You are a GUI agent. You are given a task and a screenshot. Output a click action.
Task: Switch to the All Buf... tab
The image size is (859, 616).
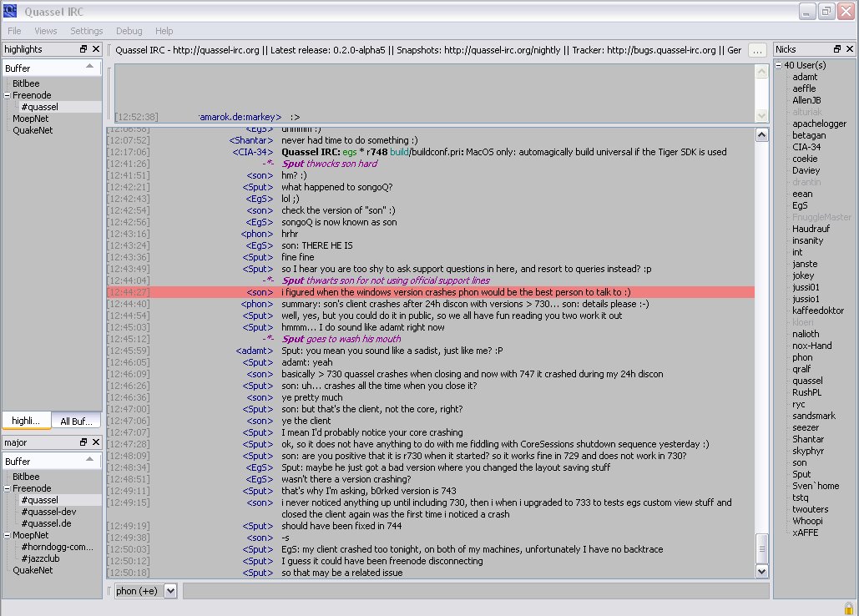(76, 421)
